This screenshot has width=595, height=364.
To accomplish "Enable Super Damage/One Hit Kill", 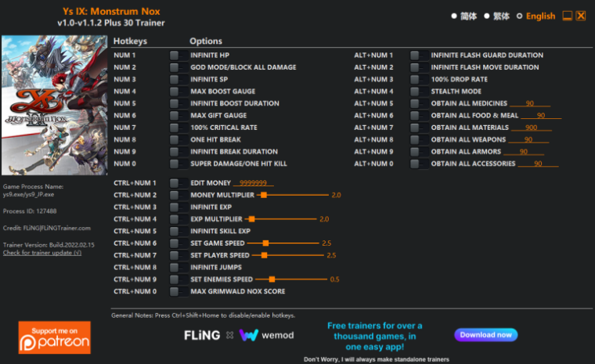I will [178, 164].
